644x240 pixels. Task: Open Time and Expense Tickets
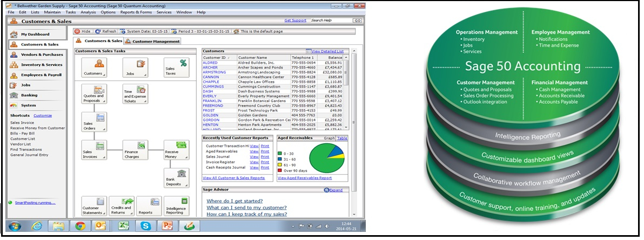click(135, 94)
